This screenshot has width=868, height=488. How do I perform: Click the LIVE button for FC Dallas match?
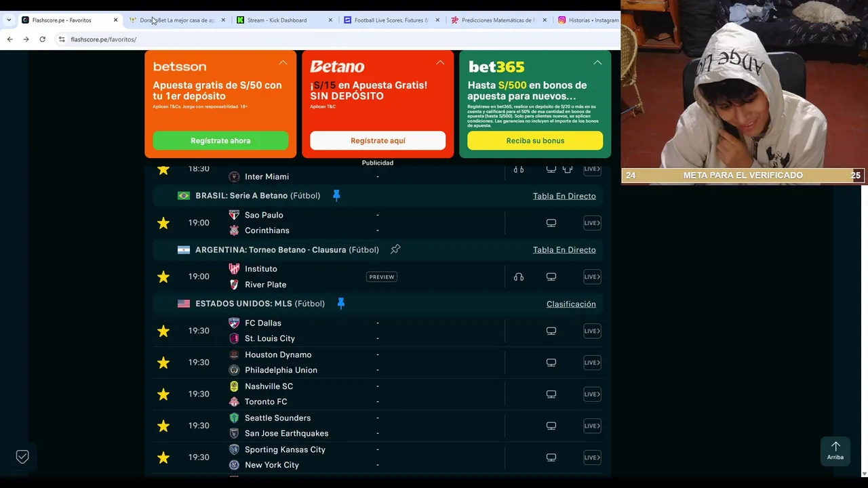pyautogui.click(x=592, y=331)
